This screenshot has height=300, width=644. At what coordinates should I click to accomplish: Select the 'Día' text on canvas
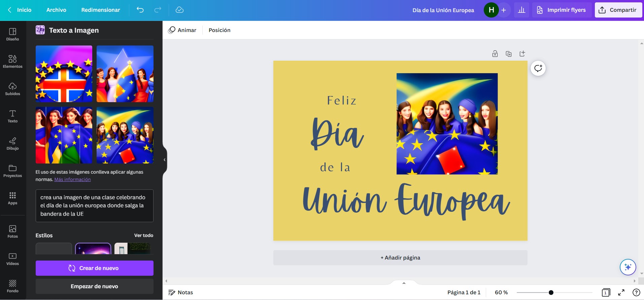click(x=337, y=134)
